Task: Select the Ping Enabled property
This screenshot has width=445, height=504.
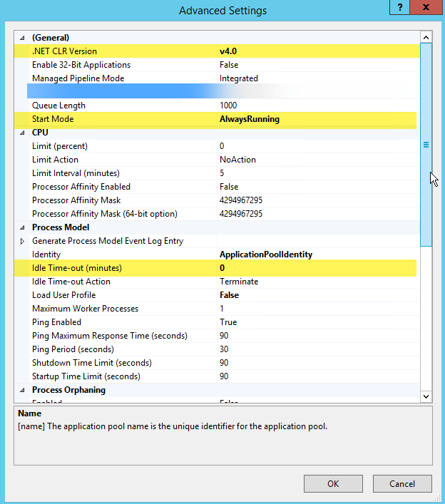Action: pyautogui.click(x=56, y=322)
